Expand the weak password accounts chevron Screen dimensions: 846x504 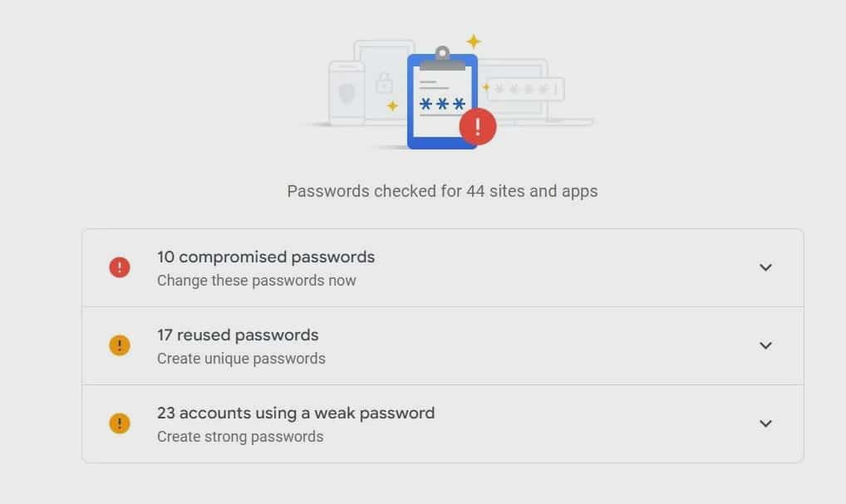pos(765,423)
